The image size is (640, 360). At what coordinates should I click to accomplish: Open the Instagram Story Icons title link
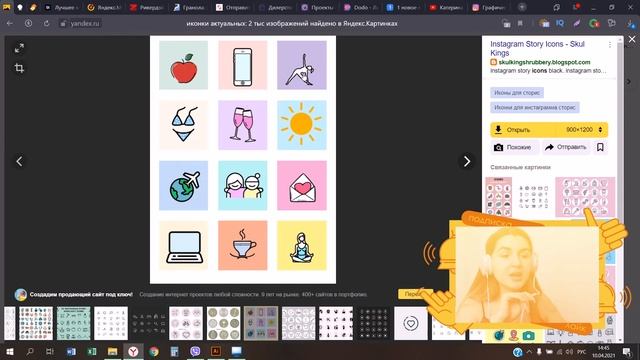[537, 48]
